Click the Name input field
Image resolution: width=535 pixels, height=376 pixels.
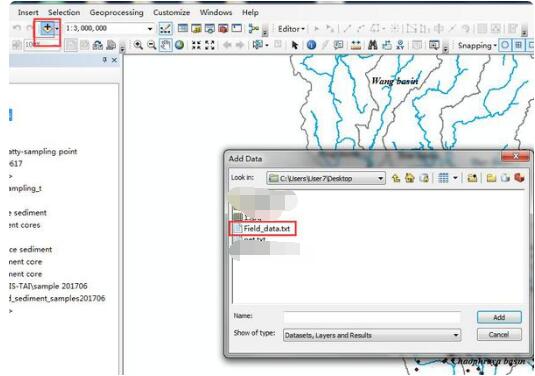372,317
